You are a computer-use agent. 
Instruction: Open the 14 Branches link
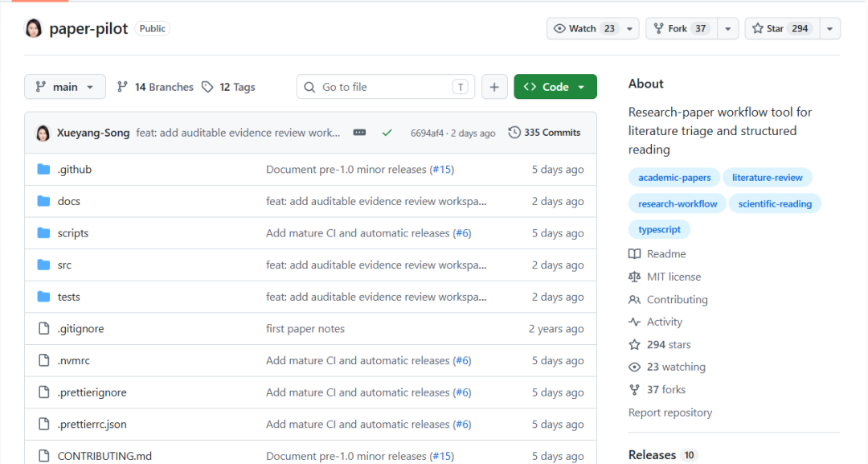tap(156, 87)
